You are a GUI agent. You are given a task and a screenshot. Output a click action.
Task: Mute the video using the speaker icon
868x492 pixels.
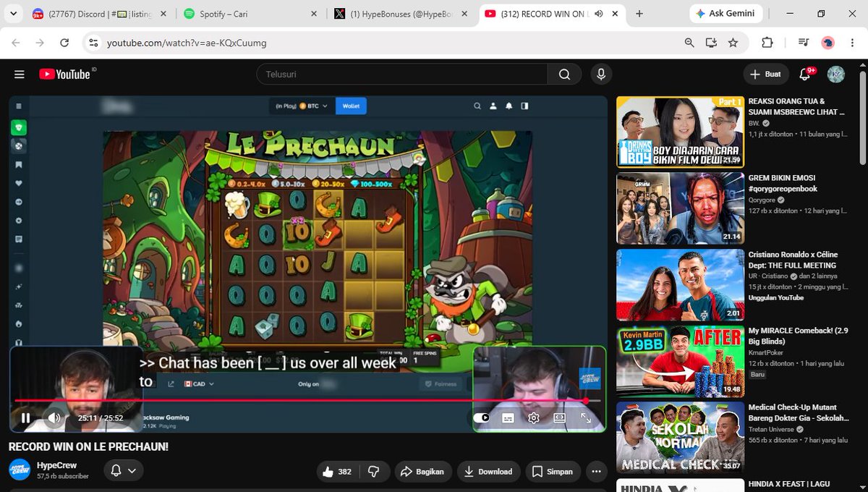coord(54,417)
